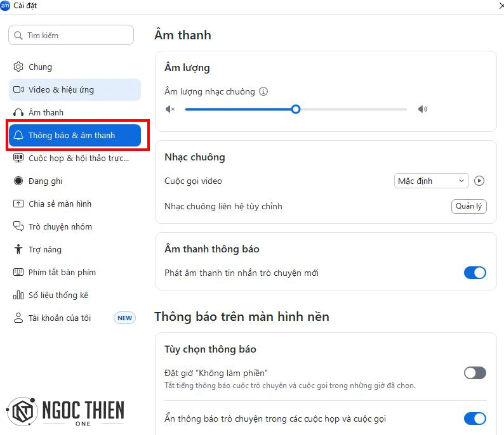Click the info icon next to Âm lượng nhạc chuông
The width and height of the screenshot is (504, 435).
[263, 91]
